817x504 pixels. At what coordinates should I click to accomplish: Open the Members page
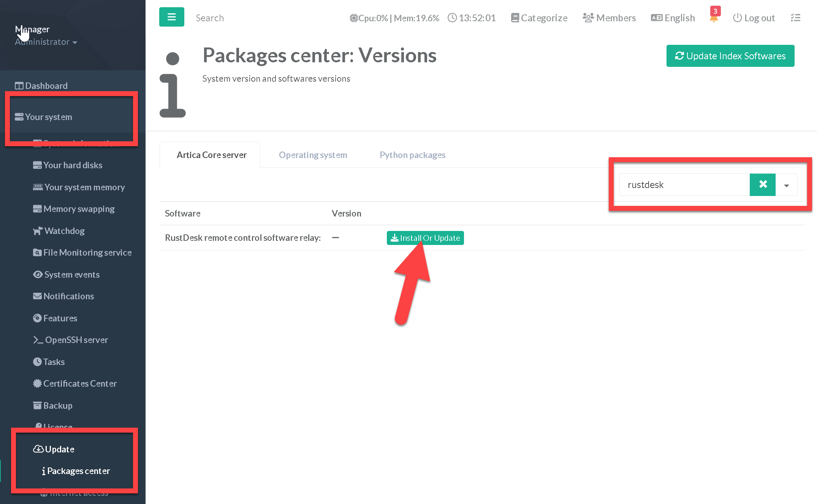coord(609,18)
